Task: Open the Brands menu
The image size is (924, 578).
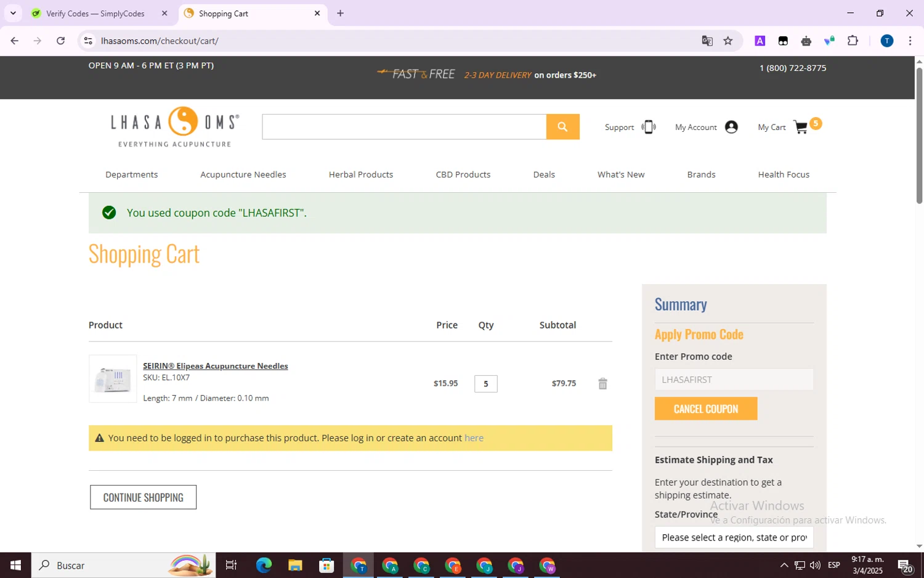Action: (x=701, y=174)
